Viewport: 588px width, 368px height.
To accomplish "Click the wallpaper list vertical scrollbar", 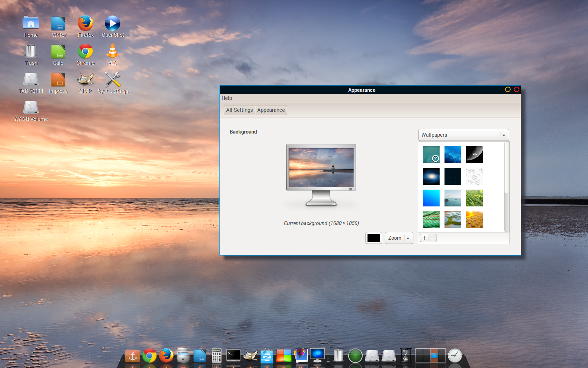I will pos(506,168).
